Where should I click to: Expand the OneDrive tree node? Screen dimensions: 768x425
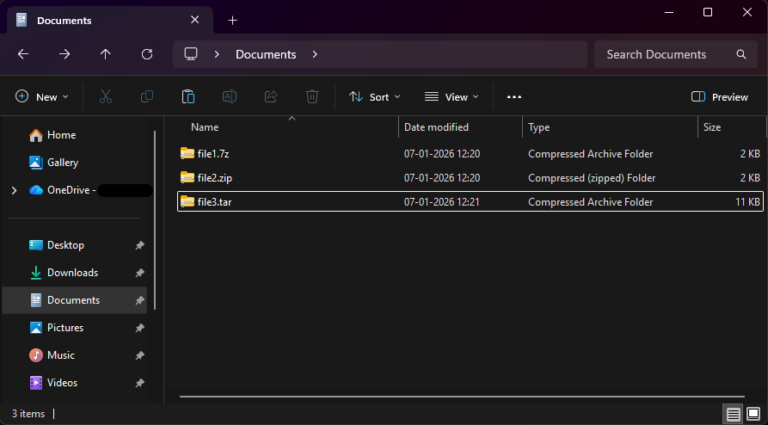point(14,190)
